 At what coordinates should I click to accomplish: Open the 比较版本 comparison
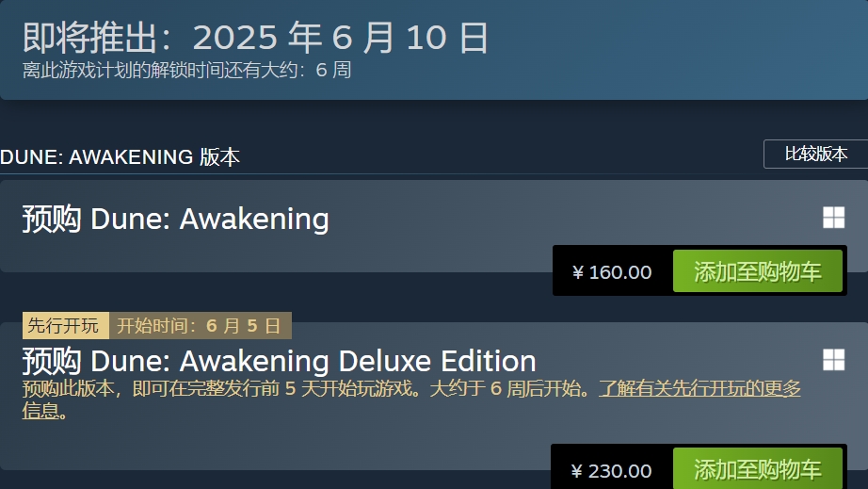pos(815,154)
